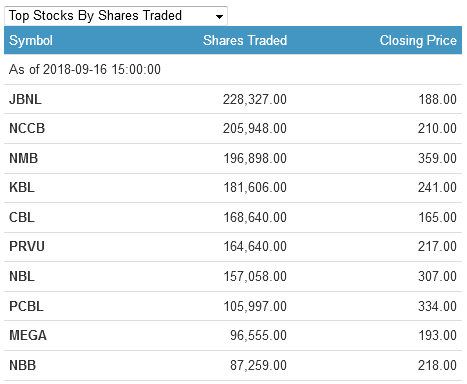Select the JBNL stock symbol

pyautogui.click(x=25, y=99)
